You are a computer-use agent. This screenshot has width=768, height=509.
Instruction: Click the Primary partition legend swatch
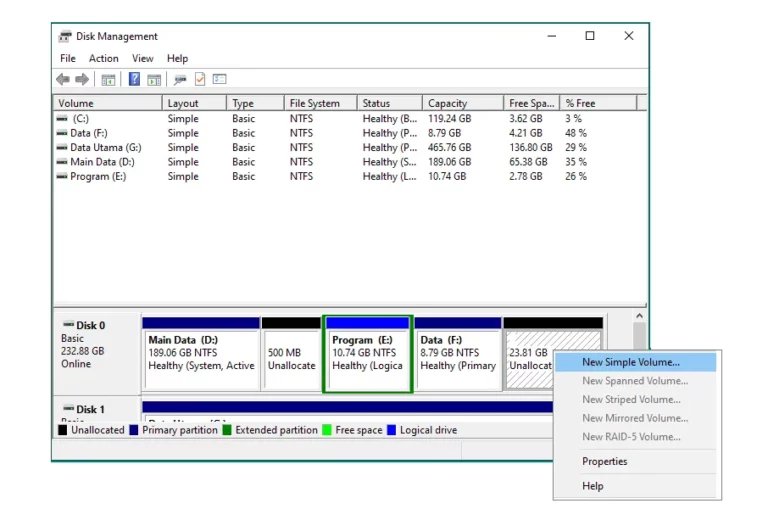(134, 430)
